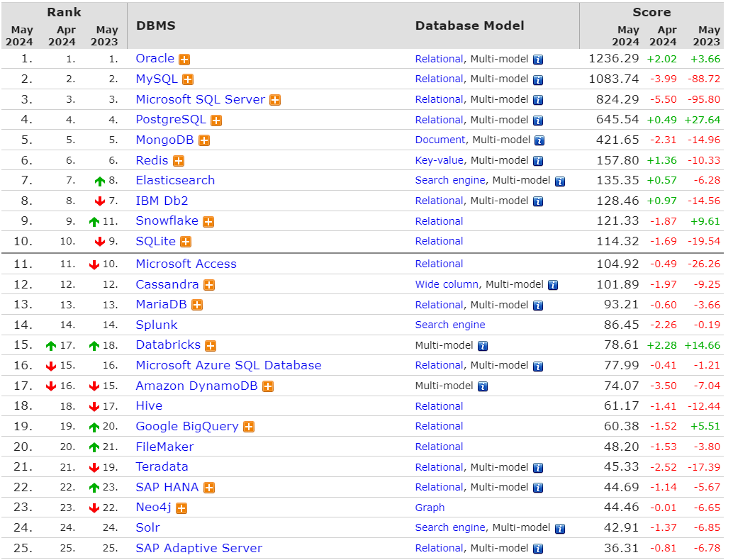Click the Databricks score 78.61
The height and width of the screenshot is (560, 733).
click(x=621, y=345)
